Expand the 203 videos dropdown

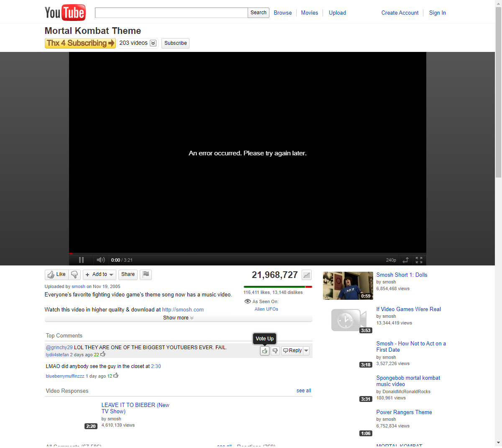point(153,43)
